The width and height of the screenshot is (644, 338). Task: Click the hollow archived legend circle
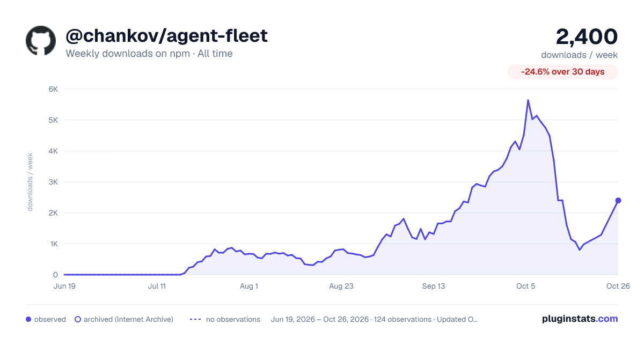tap(78, 319)
